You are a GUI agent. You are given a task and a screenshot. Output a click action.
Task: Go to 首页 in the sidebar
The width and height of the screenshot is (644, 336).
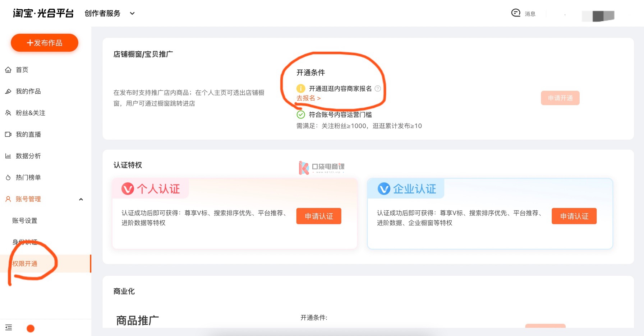click(22, 70)
